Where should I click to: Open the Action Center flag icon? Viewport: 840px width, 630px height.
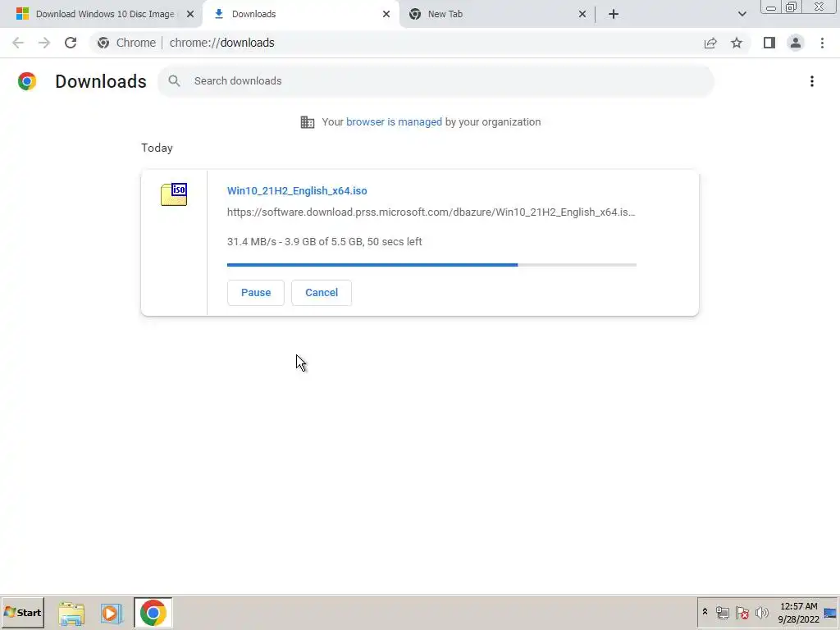point(742,612)
